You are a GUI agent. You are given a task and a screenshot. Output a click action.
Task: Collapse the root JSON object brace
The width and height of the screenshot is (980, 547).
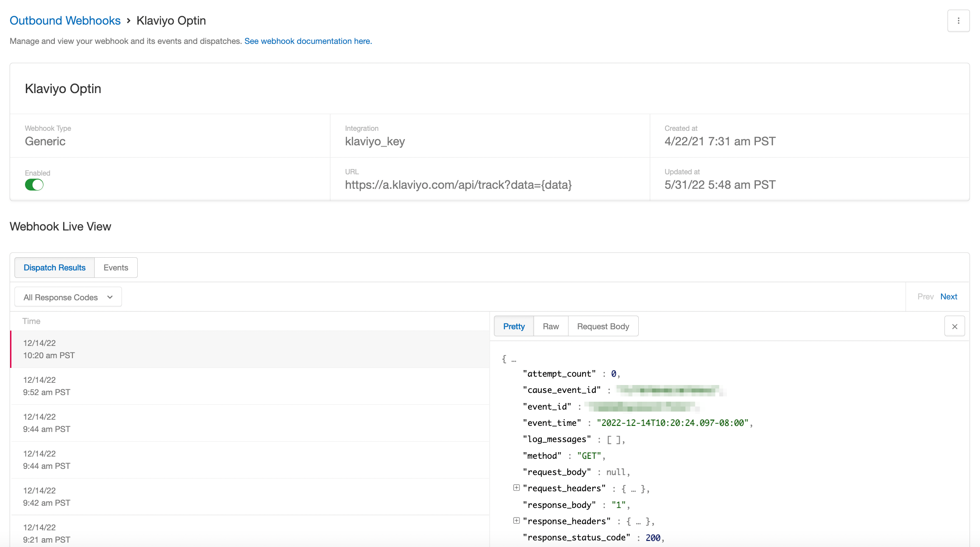[504, 359]
